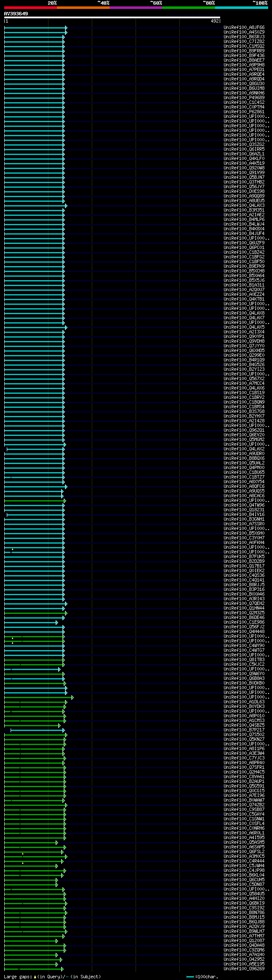The height and width of the screenshot is (980, 272).
Task: Click the red 20% identity legend bar
Action: (30, 8)
